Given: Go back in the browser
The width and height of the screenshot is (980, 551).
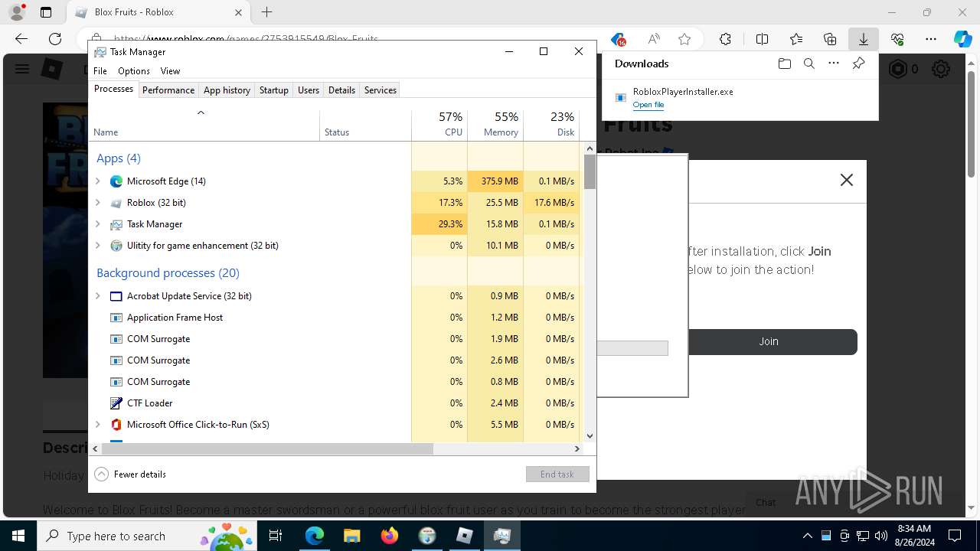Looking at the screenshot, I should click(x=21, y=39).
